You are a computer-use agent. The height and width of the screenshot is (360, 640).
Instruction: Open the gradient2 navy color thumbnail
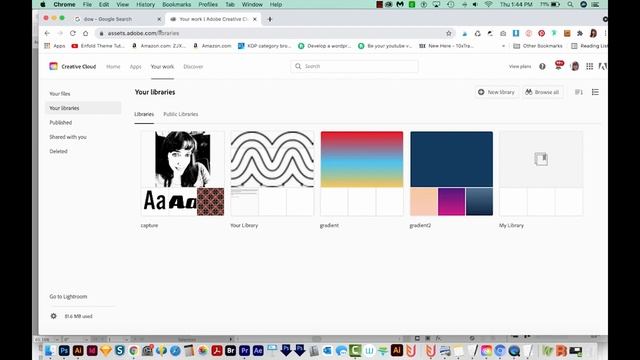(451, 159)
